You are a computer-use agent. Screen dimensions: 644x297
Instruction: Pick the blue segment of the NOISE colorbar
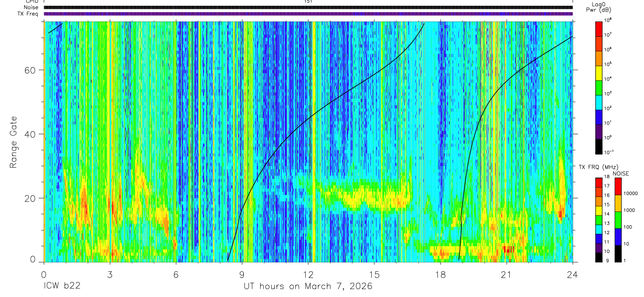pos(618,237)
